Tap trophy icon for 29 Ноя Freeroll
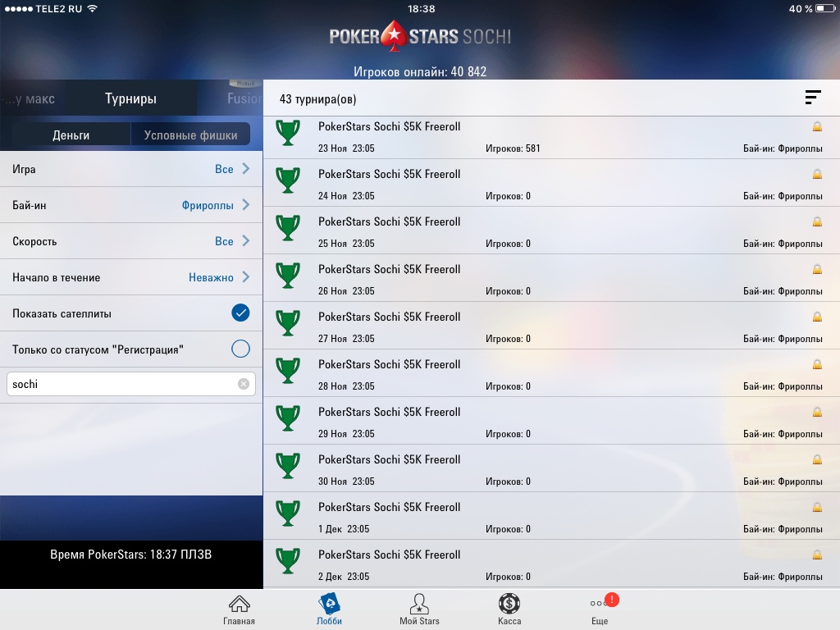Screen dimensions: 840x630 (x=288, y=419)
